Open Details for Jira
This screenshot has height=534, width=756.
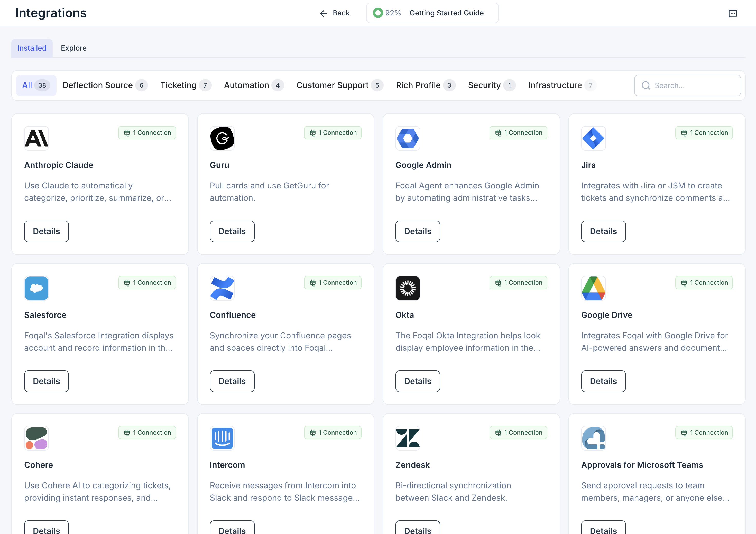point(603,231)
